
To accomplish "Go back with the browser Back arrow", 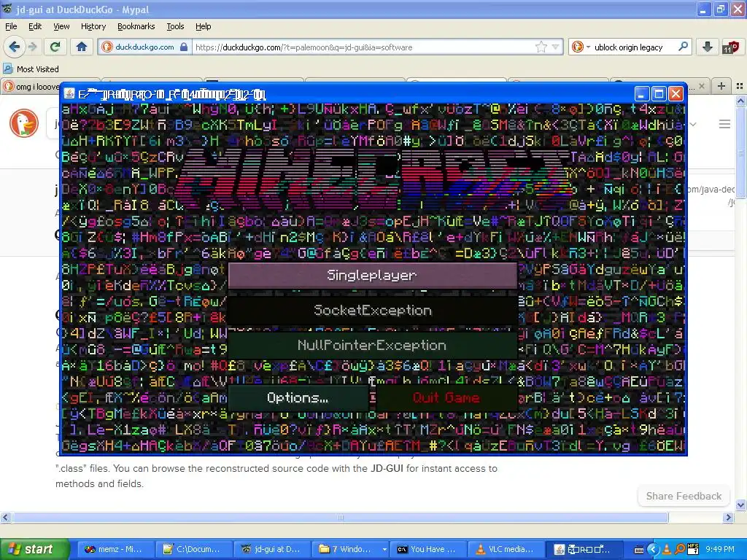I will [14, 47].
